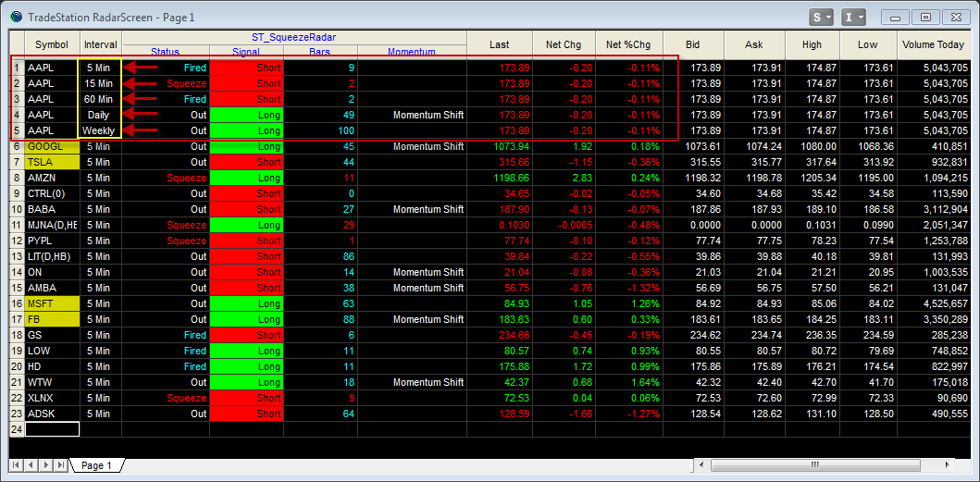This screenshot has width=980, height=482.
Task: Select the FB symbol cell
Action: coord(53,319)
